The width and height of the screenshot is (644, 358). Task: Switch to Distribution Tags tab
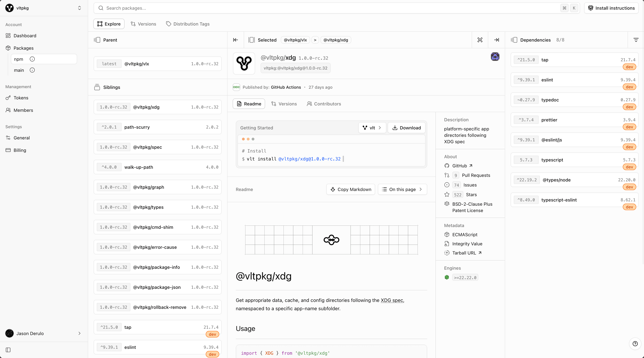coord(188,24)
